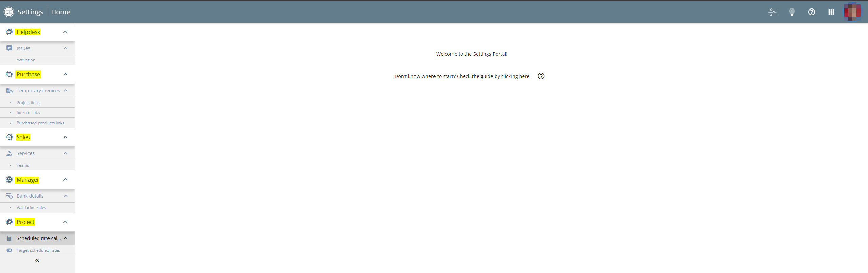Collapse the Purchase section chevron
The width and height of the screenshot is (868, 273).
tap(65, 74)
